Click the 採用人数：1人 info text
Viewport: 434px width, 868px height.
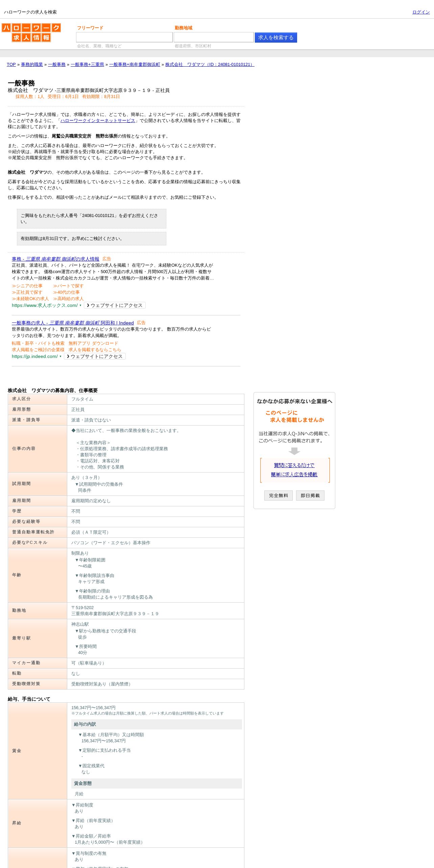[x=30, y=97]
